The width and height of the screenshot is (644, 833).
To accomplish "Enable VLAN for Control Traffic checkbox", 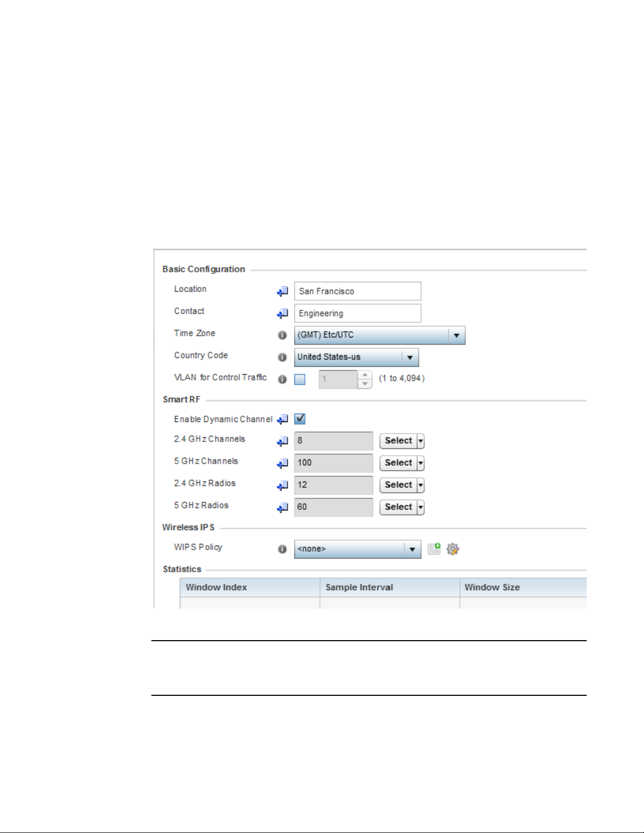I will pyautogui.click(x=300, y=379).
